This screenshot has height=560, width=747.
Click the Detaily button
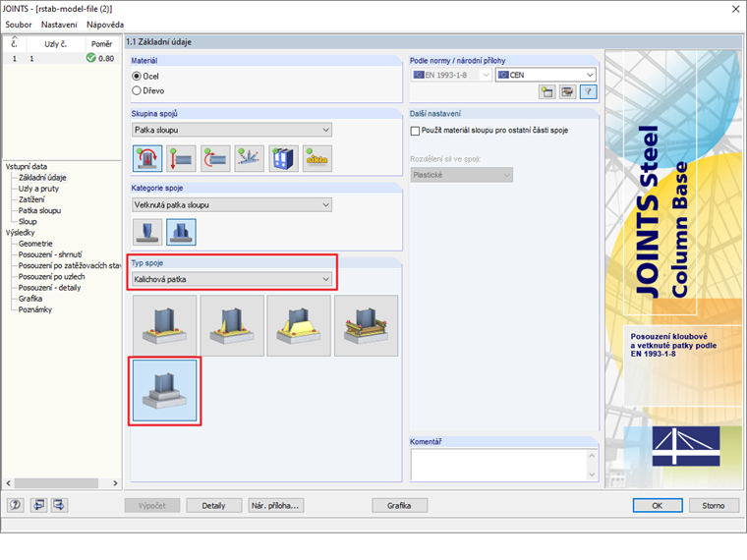213,506
